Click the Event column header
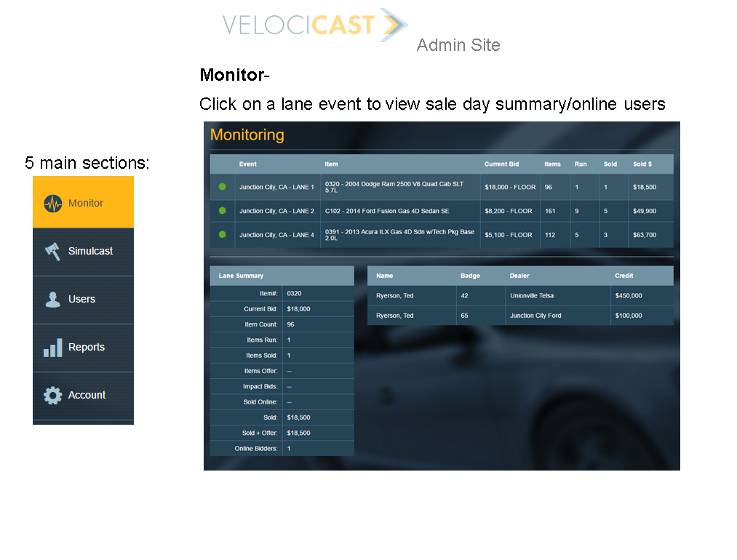Screen dimensions: 737x560 click(x=247, y=164)
